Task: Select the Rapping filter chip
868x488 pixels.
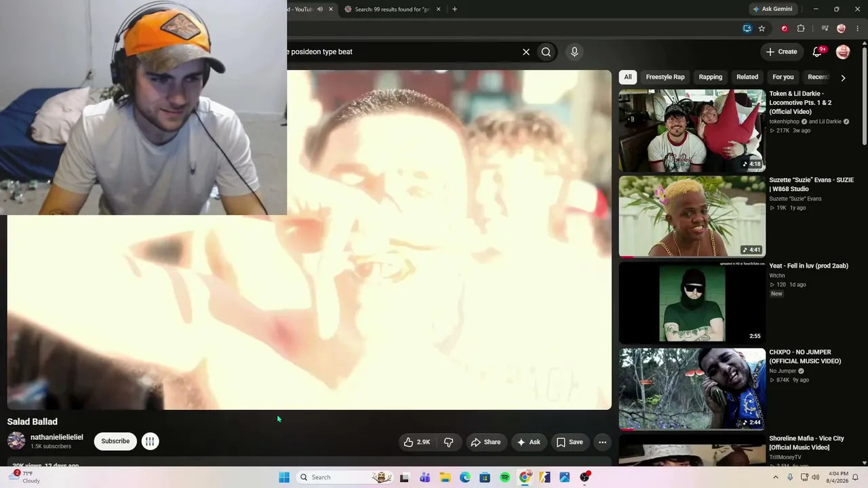Action: click(x=711, y=77)
